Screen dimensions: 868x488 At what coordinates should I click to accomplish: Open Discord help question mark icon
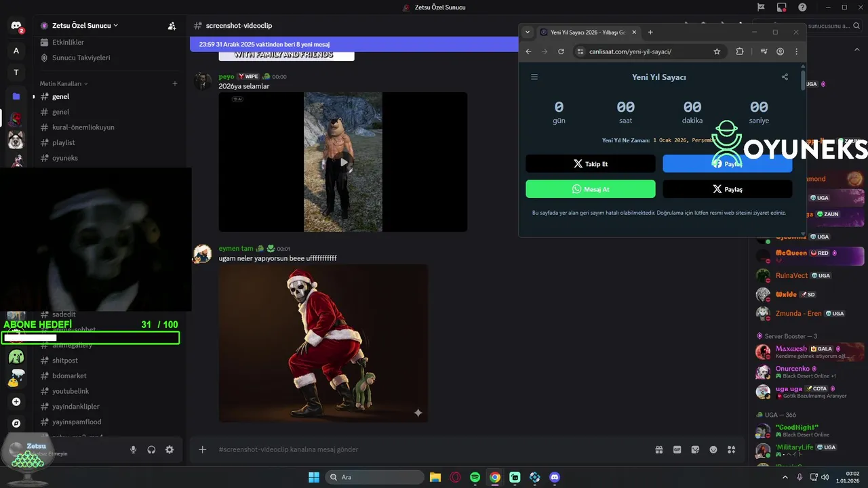coord(802,7)
